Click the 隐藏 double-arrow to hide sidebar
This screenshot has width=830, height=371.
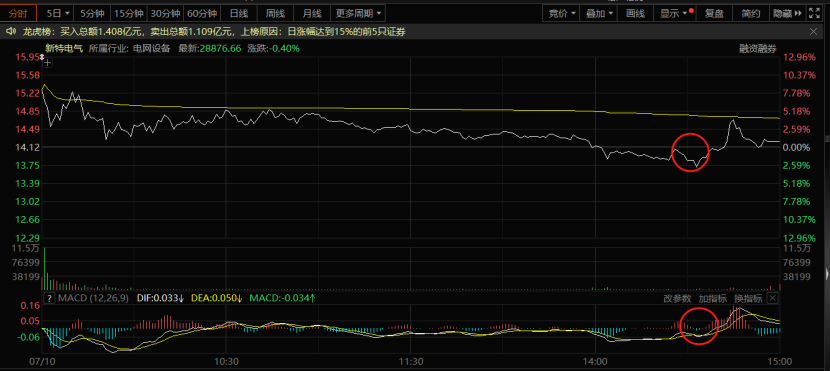click(x=787, y=13)
